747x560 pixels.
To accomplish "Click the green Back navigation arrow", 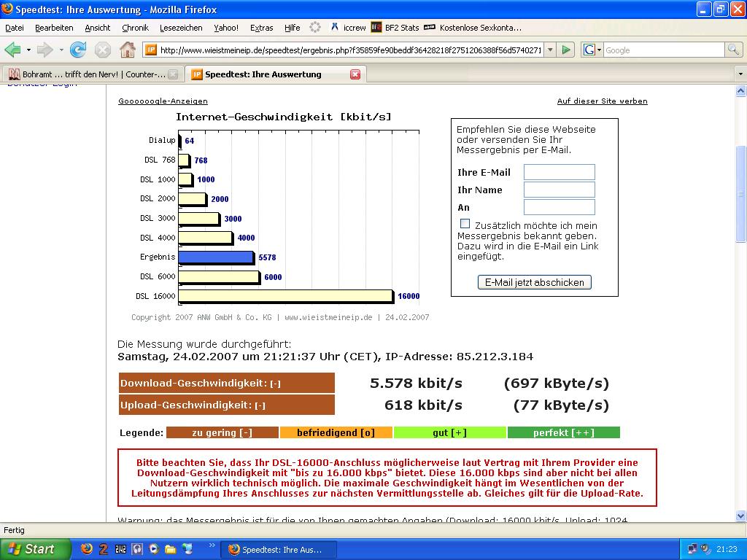I will click(x=12, y=50).
